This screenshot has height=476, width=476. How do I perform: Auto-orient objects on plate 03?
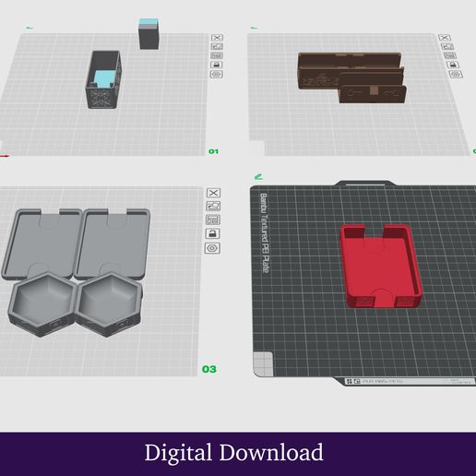[x=213, y=206]
